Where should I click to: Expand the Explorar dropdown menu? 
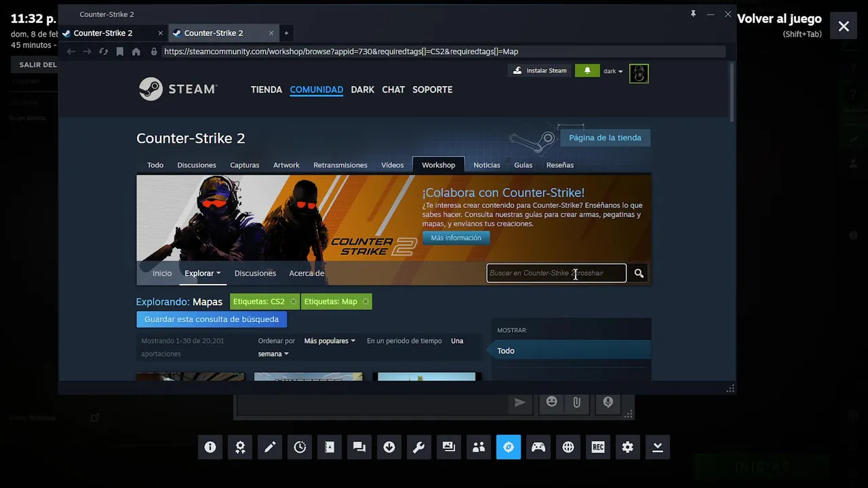pyautogui.click(x=203, y=273)
